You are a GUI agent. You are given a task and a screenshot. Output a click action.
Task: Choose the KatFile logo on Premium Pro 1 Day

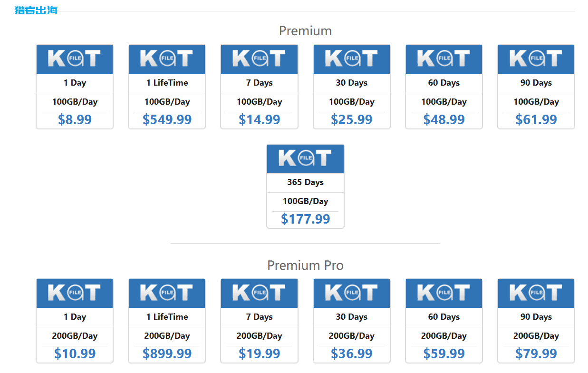(x=75, y=294)
